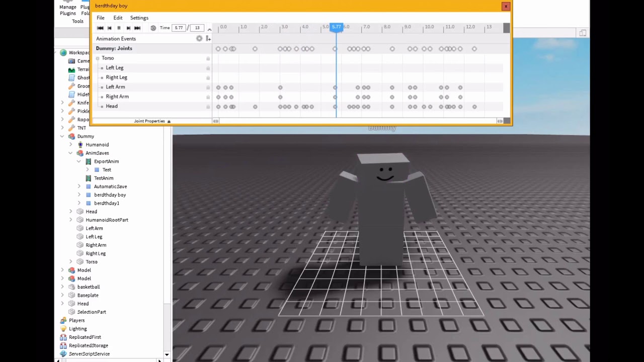This screenshot has width=644, height=362.
Task: Click the TestAnim film-strip icon
Action: point(89,178)
